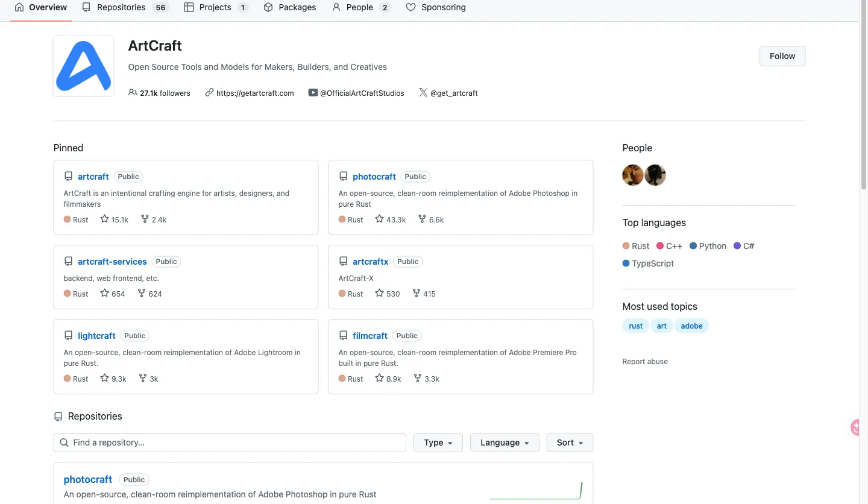This screenshot has height=504, width=868.
Task: Select the adobe topic tag
Action: [692, 326]
